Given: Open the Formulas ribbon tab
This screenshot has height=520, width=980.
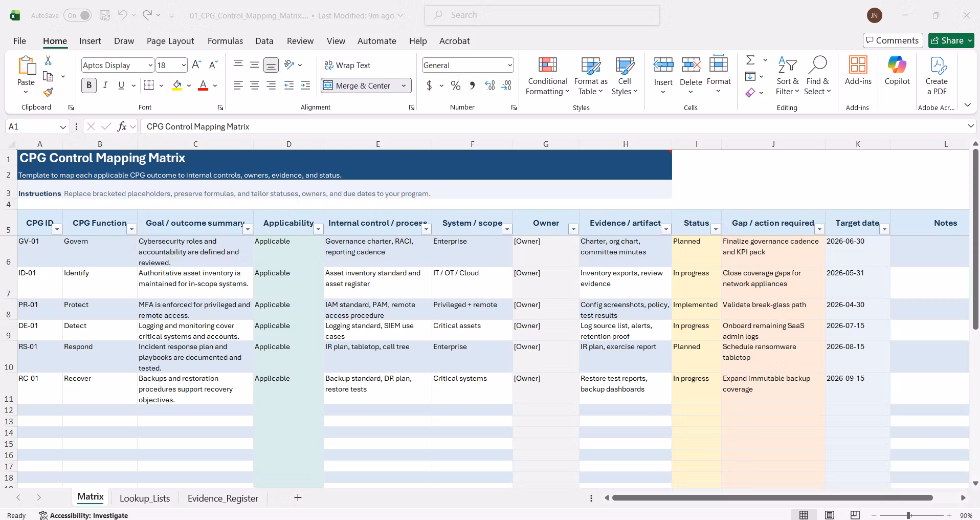Looking at the screenshot, I should click(225, 41).
